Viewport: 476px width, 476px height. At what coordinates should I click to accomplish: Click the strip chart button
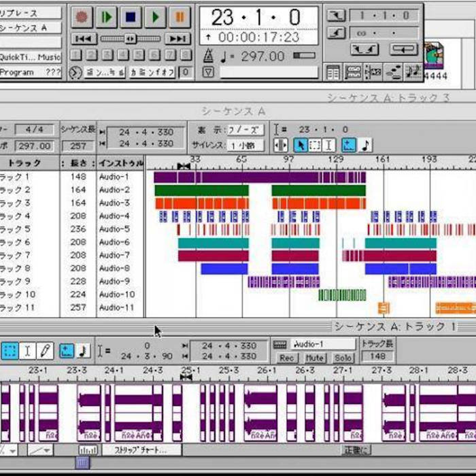tap(142, 449)
